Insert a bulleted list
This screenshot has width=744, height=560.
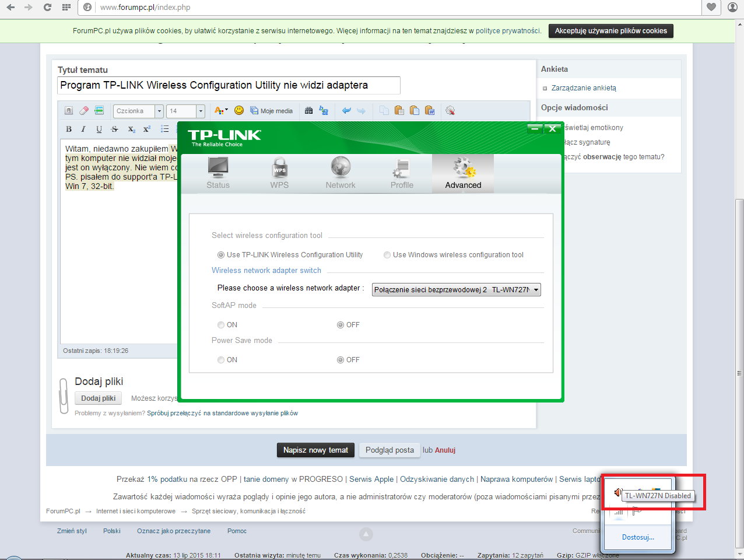tap(165, 129)
